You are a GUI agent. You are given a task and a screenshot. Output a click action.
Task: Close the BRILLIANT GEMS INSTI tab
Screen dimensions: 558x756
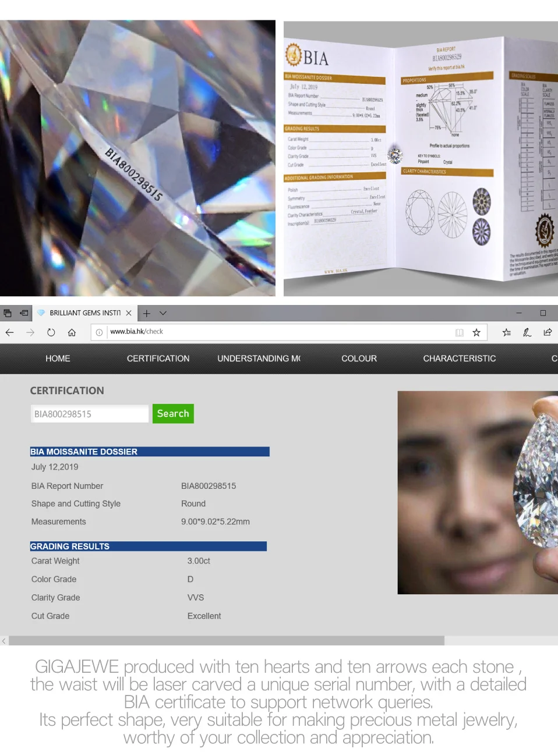point(129,313)
